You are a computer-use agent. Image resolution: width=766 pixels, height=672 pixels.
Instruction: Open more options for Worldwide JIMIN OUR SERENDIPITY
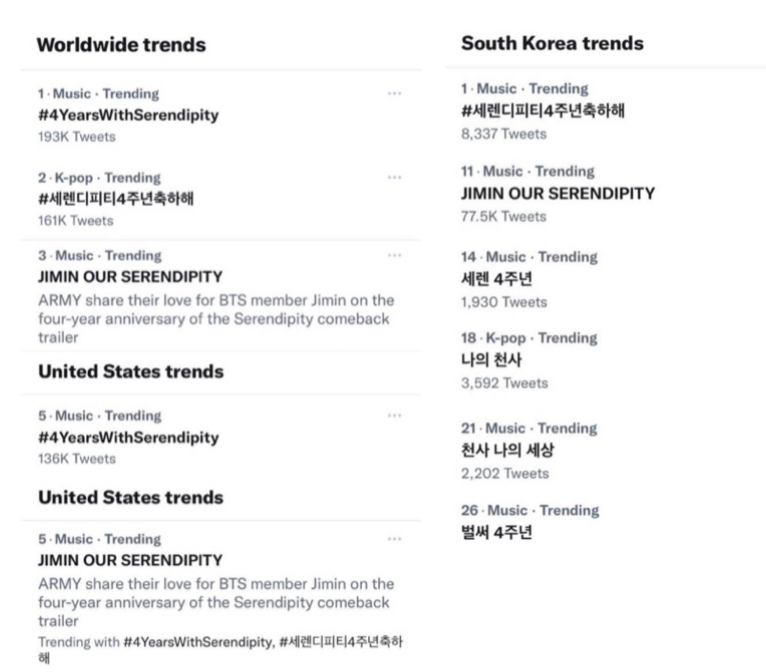coord(394,255)
